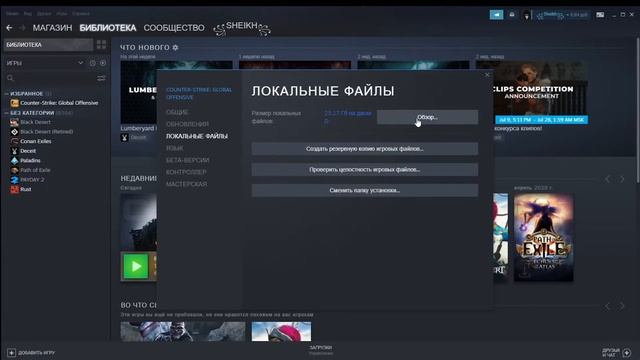Select Black Desert (Retired) in the list
The width and height of the screenshot is (640, 360).
click(47, 131)
